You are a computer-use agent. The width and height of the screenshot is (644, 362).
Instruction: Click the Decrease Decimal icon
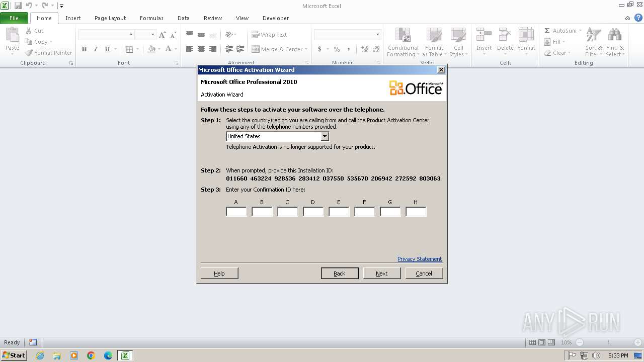(x=376, y=49)
